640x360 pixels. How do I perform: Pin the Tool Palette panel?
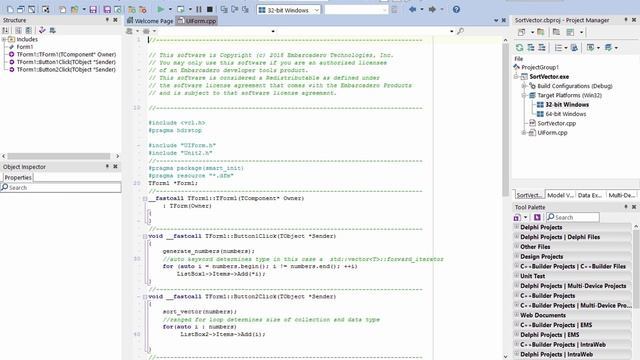point(626,207)
